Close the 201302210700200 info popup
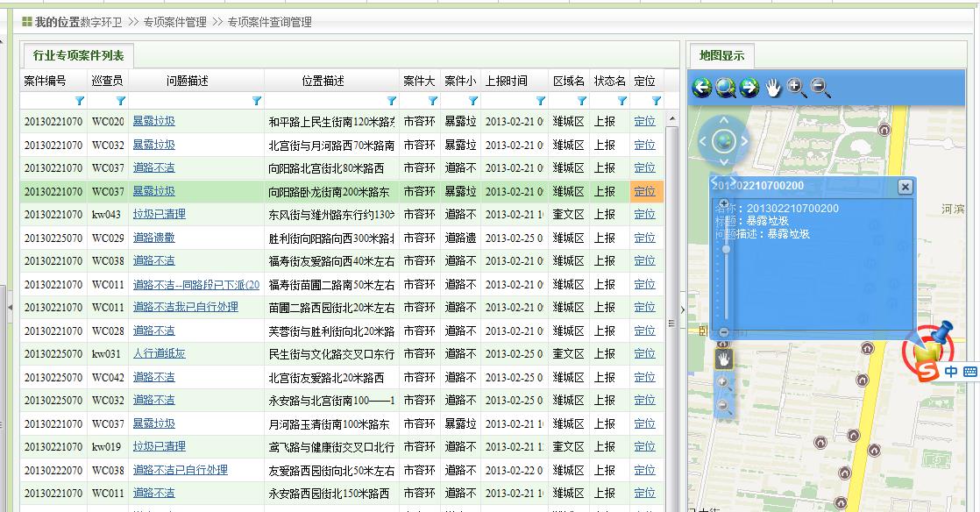 905,186
